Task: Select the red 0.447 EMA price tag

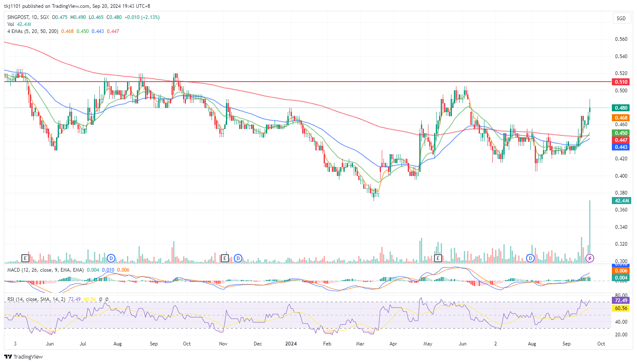Action: pos(621,140)
